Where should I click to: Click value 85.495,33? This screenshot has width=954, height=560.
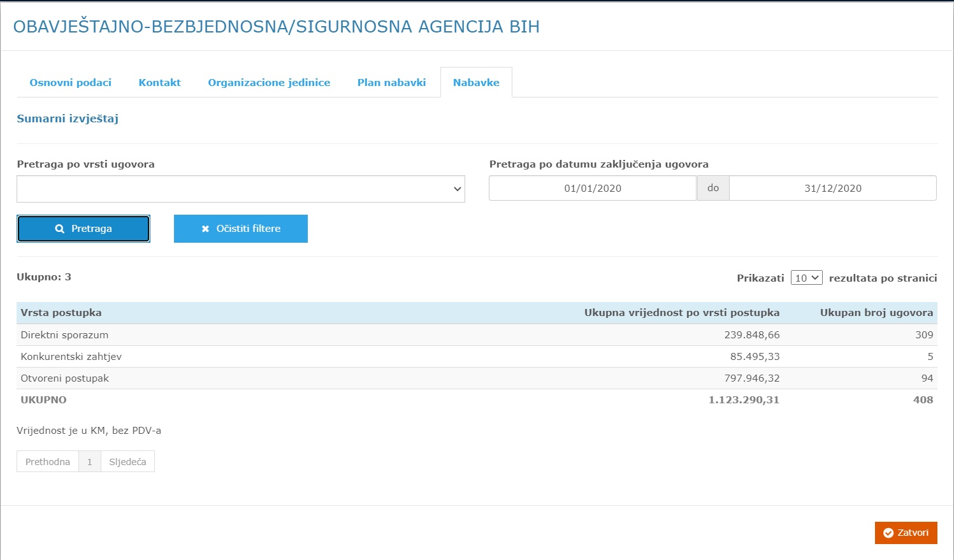point(755,357)
